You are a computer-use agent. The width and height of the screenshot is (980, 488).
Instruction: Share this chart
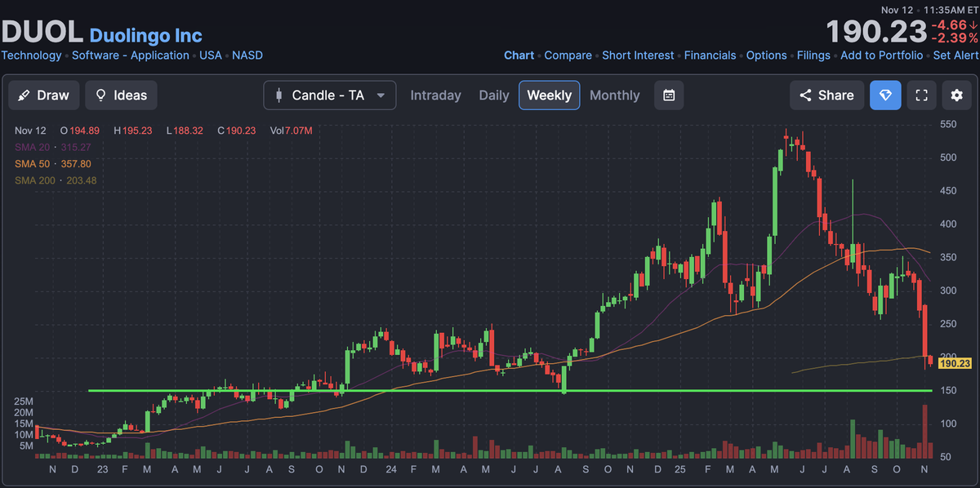[x=826, y=95]
